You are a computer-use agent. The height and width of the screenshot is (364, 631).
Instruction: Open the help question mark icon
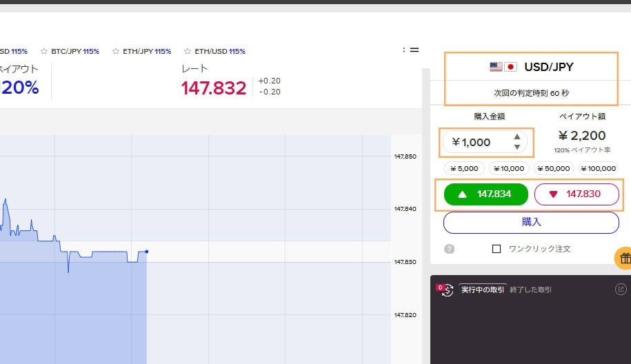[x=449, y=249]
